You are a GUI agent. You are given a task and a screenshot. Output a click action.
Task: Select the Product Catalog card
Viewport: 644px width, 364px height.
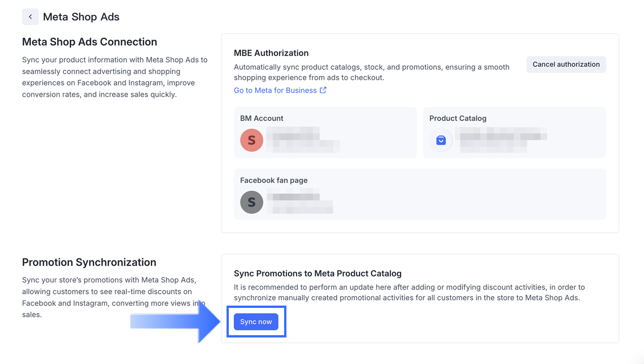coord(514,132)
